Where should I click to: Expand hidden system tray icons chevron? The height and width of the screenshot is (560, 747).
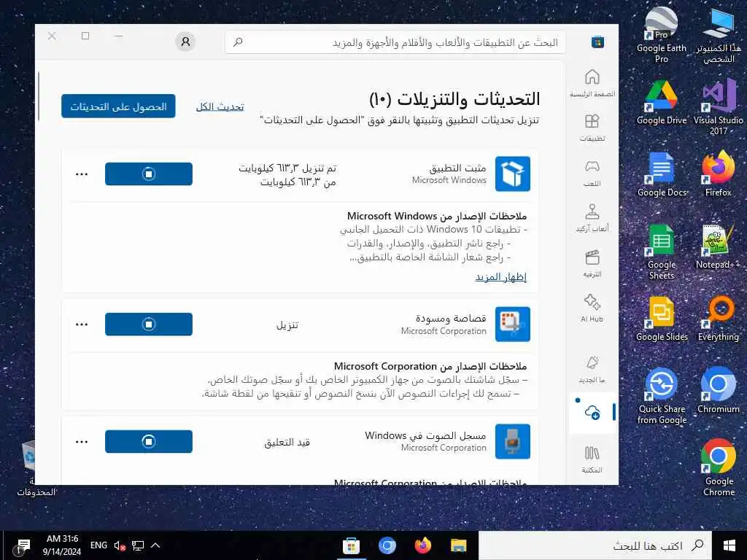(x=155, y=545)
